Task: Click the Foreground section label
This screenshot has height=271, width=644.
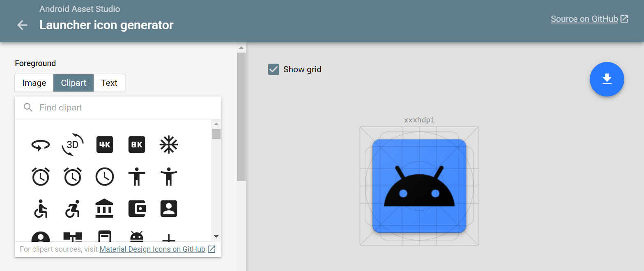Action: [x=35, y=63]
